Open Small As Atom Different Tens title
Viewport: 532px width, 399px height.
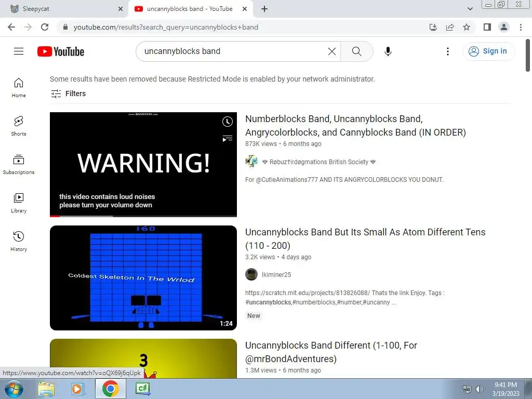365,239
